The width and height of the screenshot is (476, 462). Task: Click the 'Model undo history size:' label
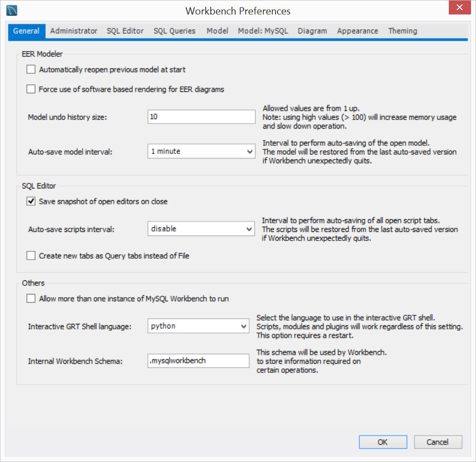[68, 117]
